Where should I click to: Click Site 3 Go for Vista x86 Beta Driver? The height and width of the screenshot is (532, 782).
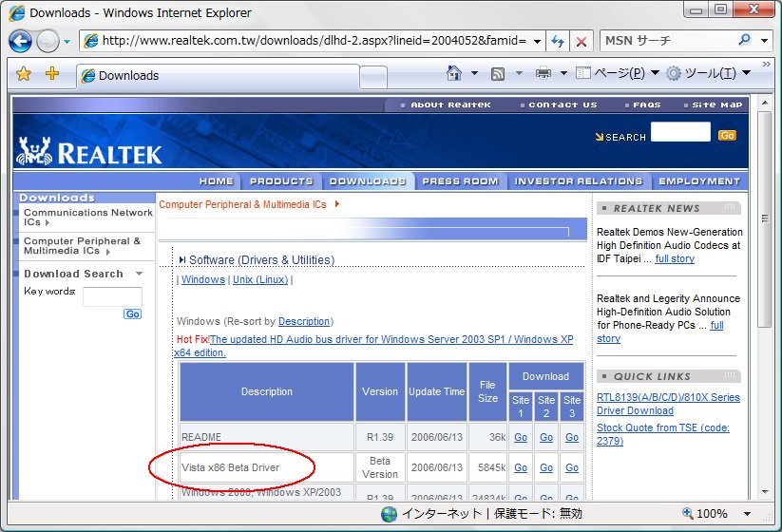572,467
